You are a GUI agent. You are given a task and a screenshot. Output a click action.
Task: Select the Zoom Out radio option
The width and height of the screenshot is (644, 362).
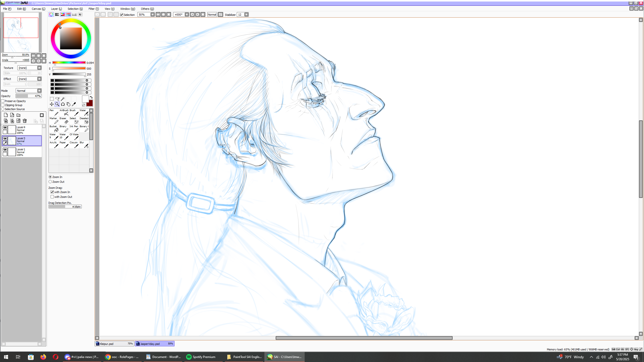[x=50, y=182]
